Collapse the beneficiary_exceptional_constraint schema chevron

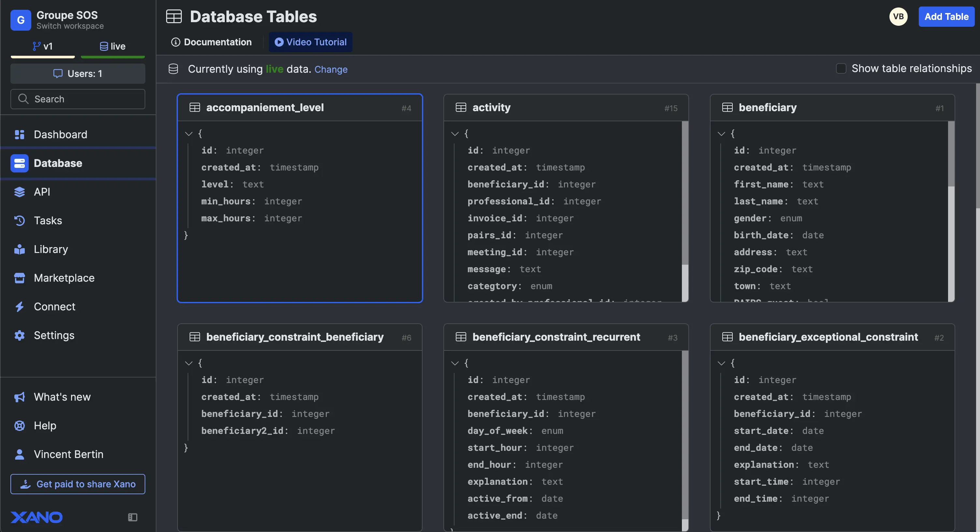coord(721,363)
